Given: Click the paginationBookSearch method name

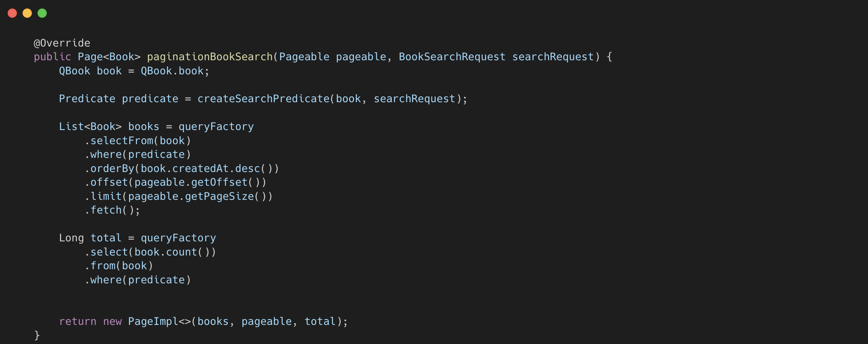Looking at the screenshot, I should pos(210,57).
